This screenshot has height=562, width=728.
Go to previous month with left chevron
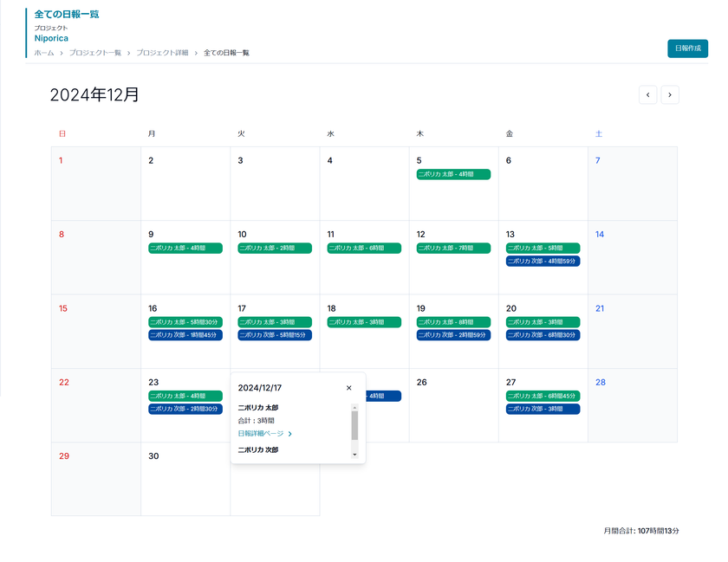(647, 94)
